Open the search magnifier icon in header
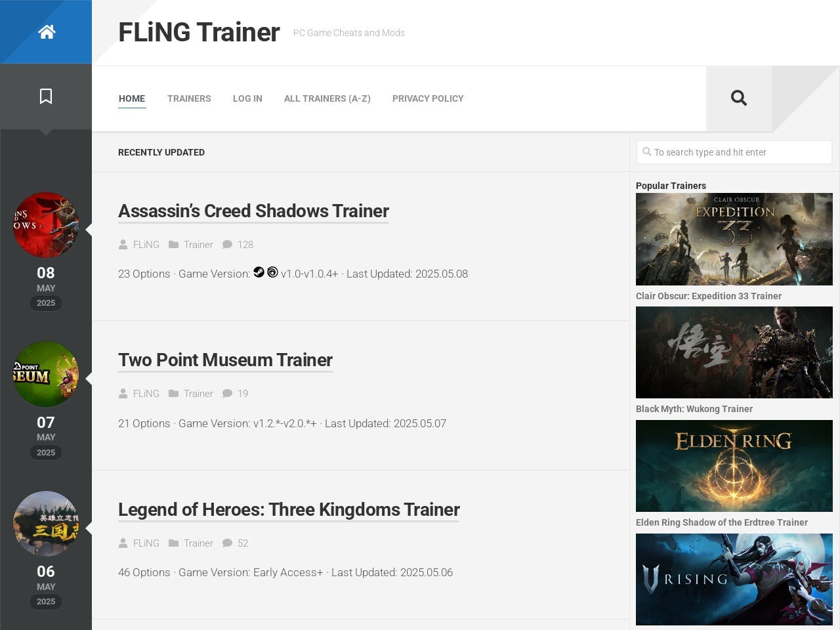Viewport: 840px width, 630px height. click(739, 98)
